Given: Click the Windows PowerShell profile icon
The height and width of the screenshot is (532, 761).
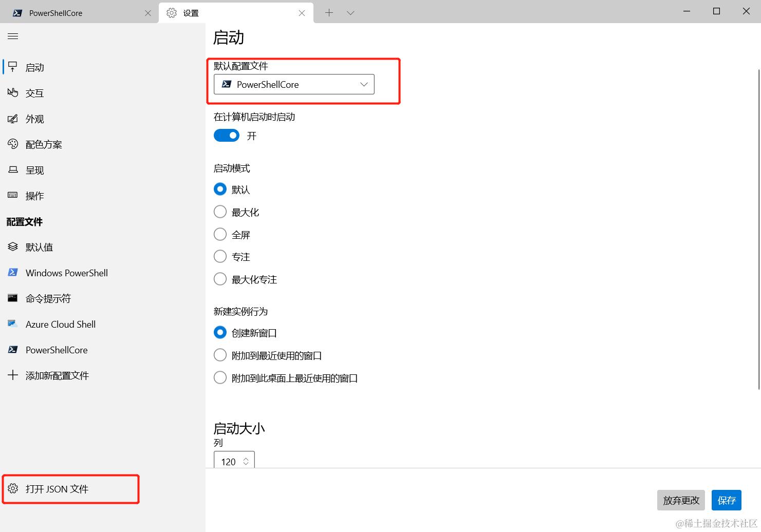Looking at the screenshot, I should [x=13, y=272].
